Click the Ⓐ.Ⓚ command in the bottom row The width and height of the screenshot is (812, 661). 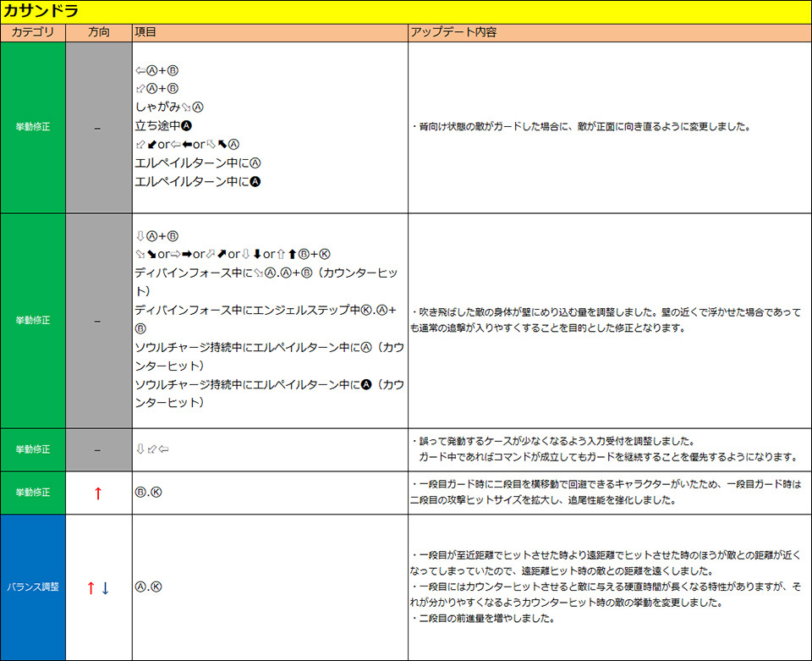point(149,587)
